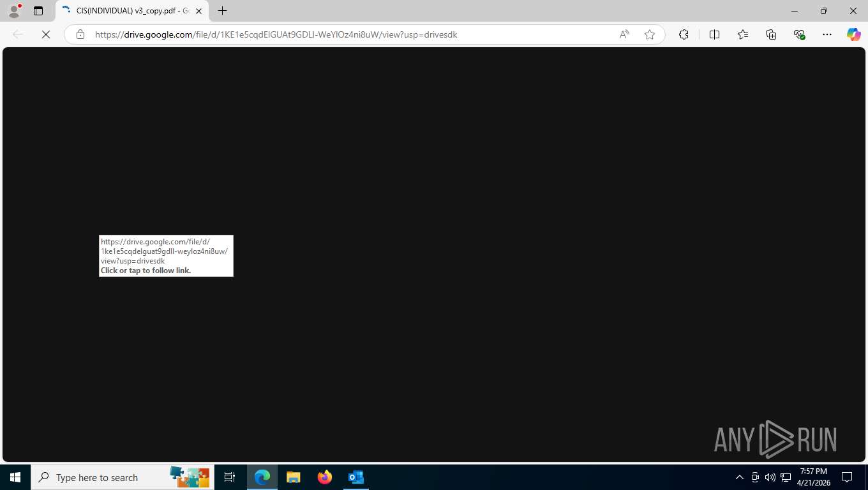Select the CIS(INDIVIDUAL) v3_copy.pdf tab
This screenshot has width=868, height=490.
(x=132, y=11)
